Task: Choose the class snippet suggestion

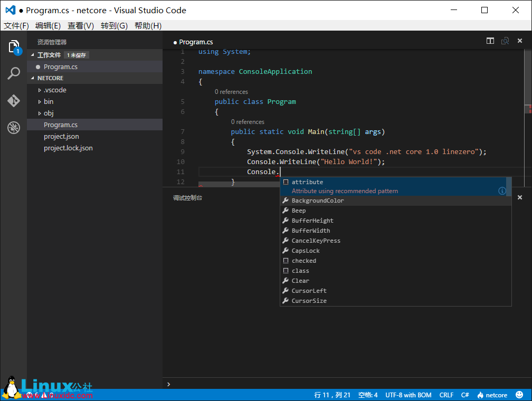Action: pyautogui.click(x=396, y=271)
